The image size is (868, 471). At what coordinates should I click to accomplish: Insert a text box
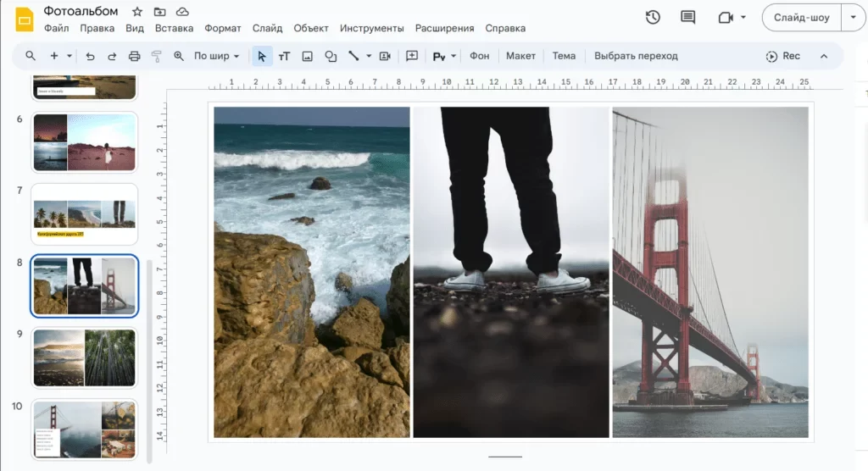285,56
